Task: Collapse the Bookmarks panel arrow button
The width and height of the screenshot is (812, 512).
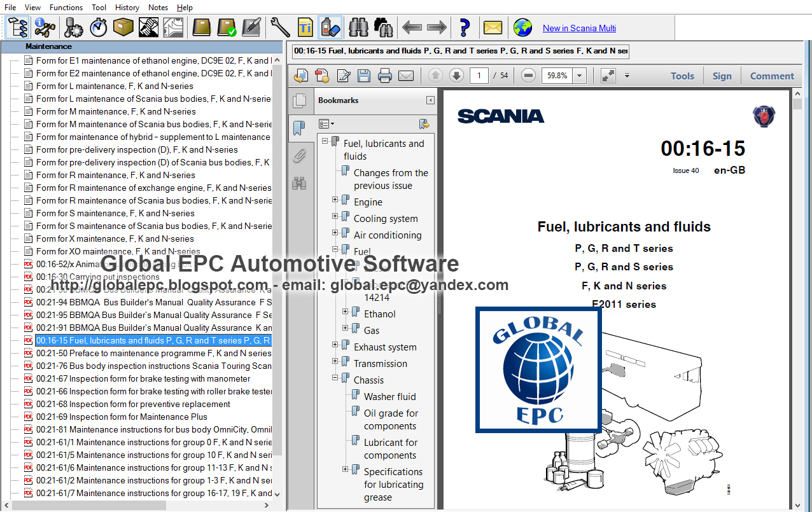Action: 430,100
